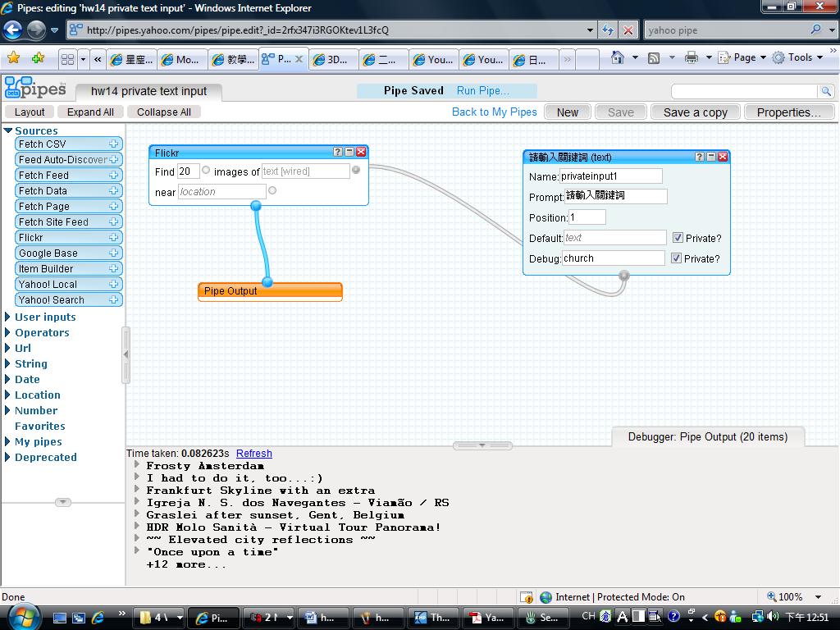
Task: Click the Run Pipe... link
Action: pyautogui.click(x=482, y=90)
